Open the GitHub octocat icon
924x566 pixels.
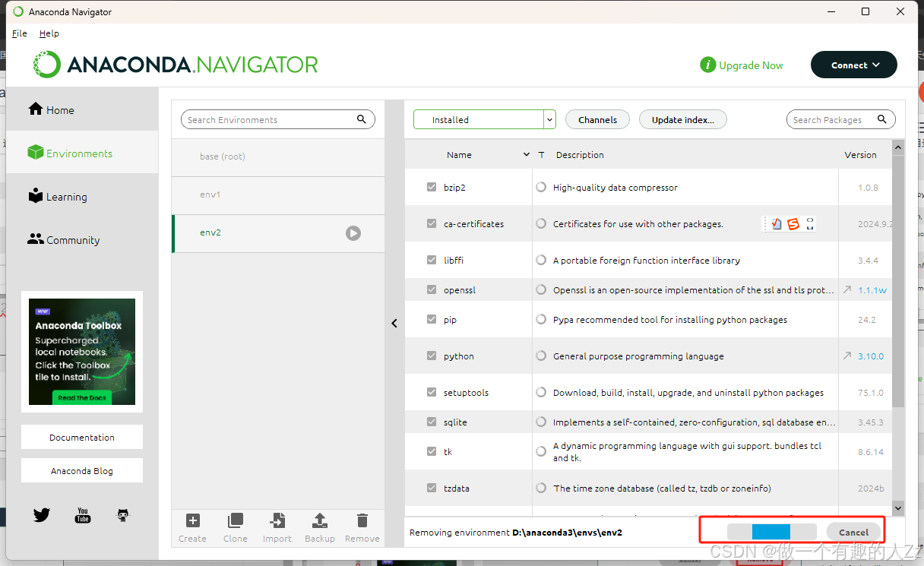pyautogui.click(x=123, y=515)
